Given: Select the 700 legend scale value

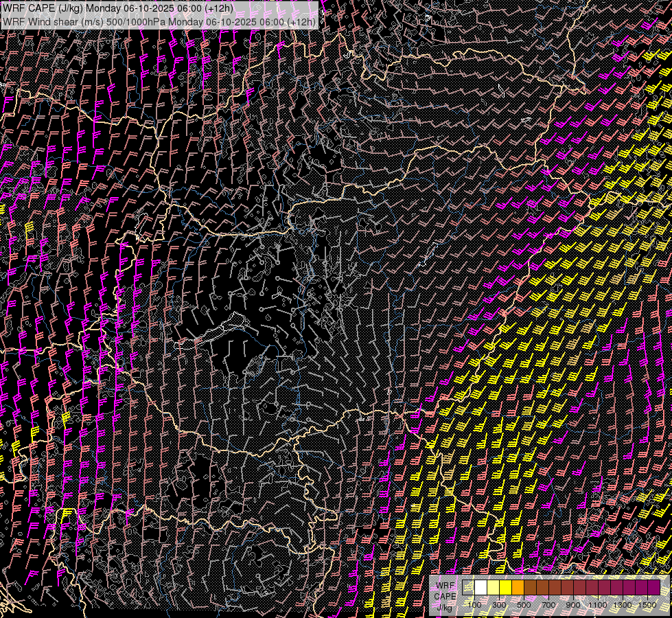Looking at the screenshot, I should tap(548, 604).
